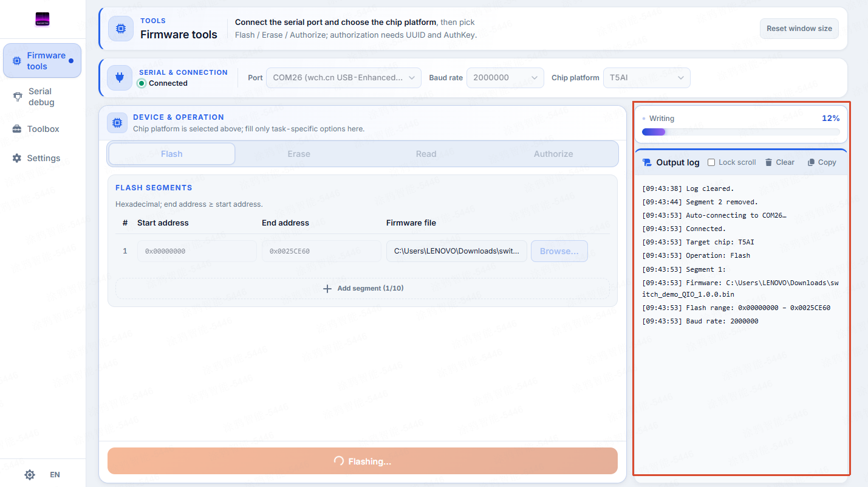Click the Writing progress bar

[740, 132]
